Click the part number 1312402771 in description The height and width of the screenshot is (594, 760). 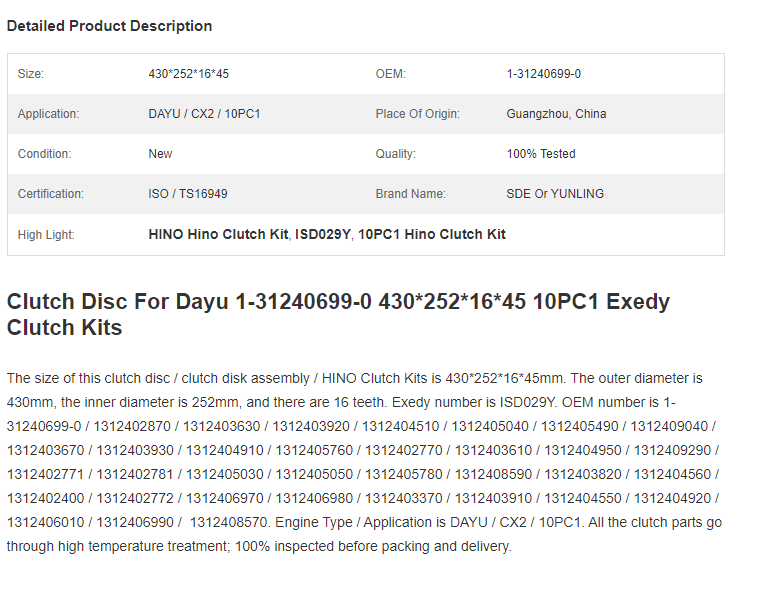pos(46,474)
